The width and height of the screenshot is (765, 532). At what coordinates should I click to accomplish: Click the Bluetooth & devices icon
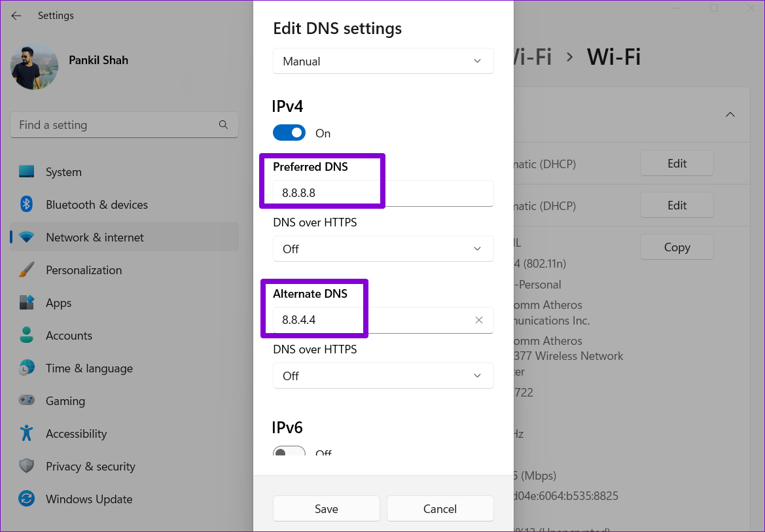(26, 205)
